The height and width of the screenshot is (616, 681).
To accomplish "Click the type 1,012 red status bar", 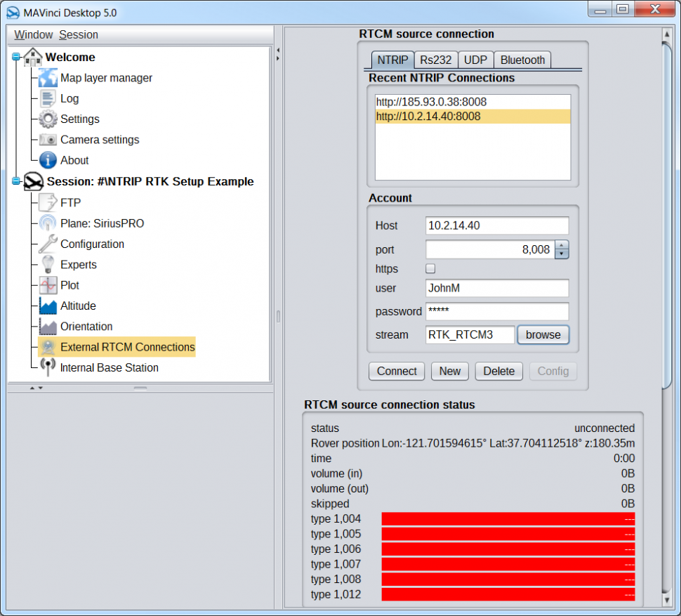I will [x=508, y=594].
